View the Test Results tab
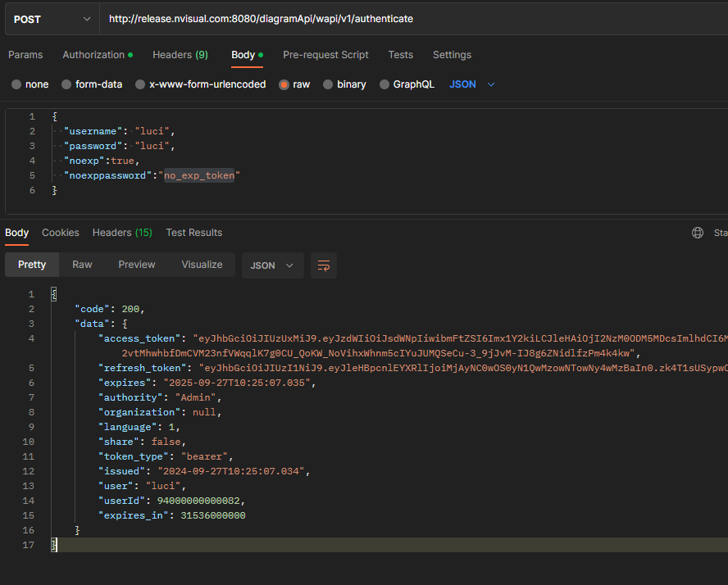The width and height of the screenshot is (728, 585). [x=194, y=233]
